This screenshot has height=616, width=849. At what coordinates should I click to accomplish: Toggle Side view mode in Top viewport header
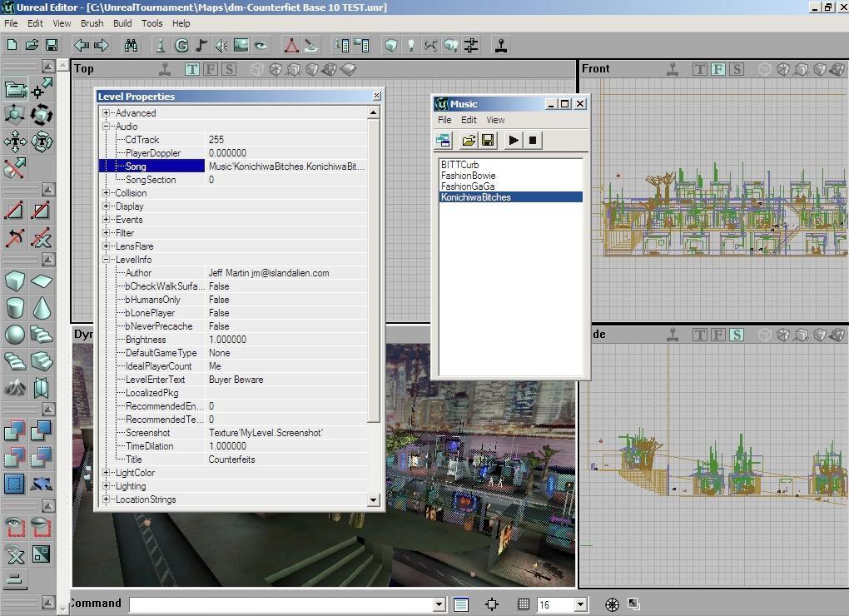(x=229, y=69)
